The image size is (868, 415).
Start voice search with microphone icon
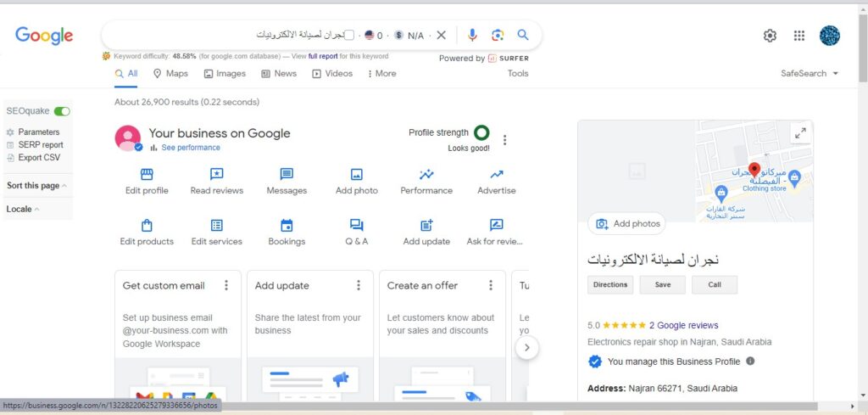471,36
